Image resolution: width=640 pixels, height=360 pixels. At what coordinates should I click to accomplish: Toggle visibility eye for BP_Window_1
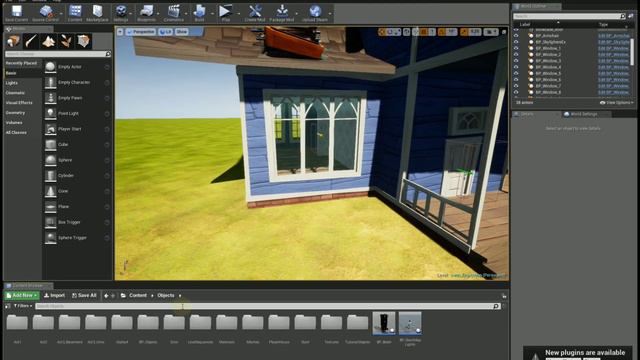516,48
